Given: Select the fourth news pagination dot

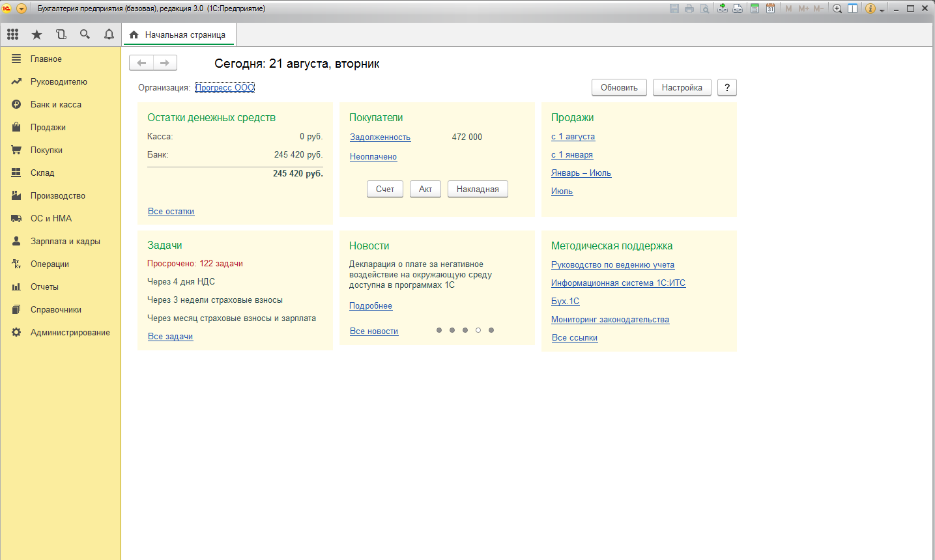Looking at the screenshot, I should (x=478, y=330).
